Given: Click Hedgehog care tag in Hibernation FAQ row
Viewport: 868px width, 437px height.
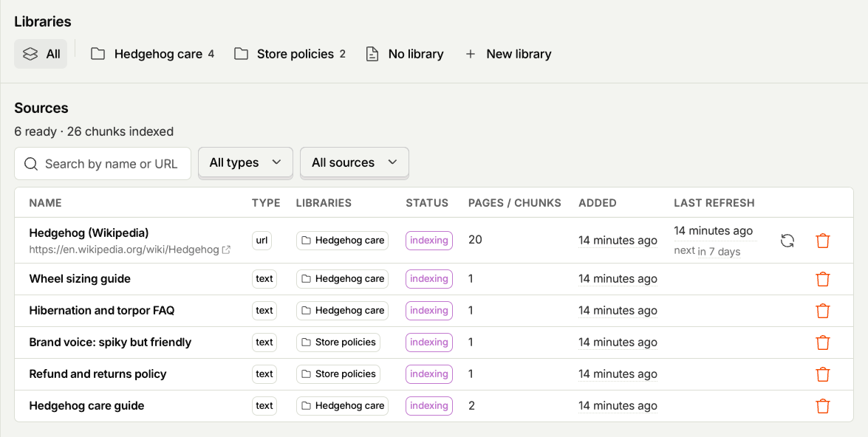Looking at the screenshot, I should (342, 310).
